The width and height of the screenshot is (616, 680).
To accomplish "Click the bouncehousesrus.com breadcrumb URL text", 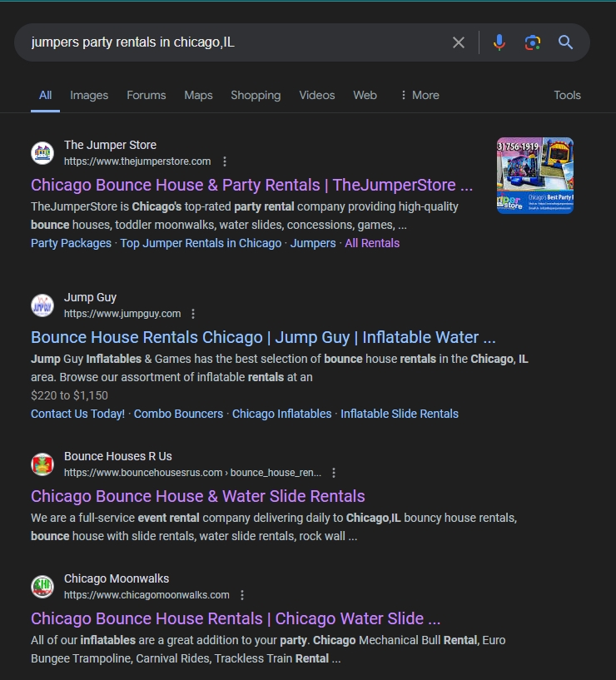I will click(192, 473).
